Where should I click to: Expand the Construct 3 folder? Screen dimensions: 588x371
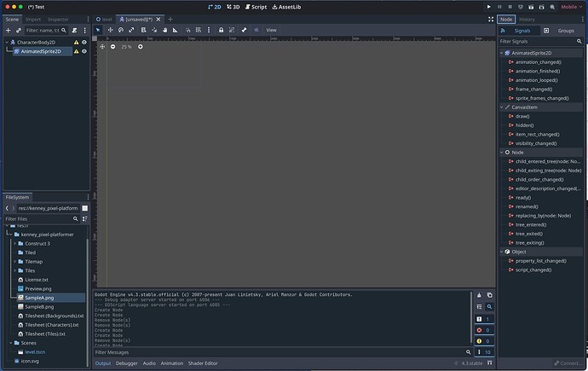tap(14, 243)
